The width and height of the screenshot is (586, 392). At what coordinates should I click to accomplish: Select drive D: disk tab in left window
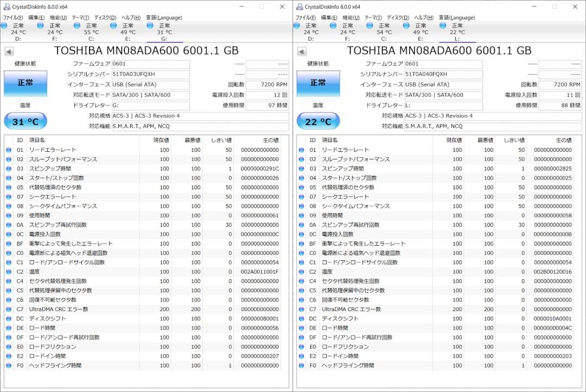tap(18, 32)
